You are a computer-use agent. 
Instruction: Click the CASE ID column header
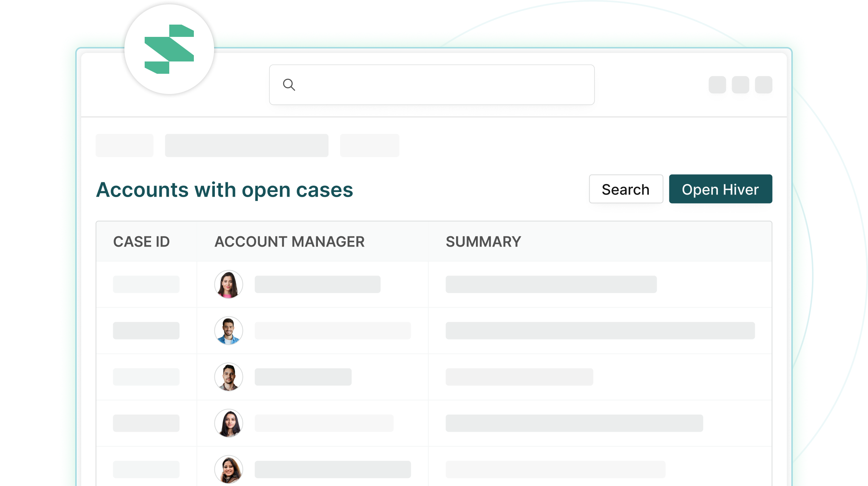pos(141,242)
